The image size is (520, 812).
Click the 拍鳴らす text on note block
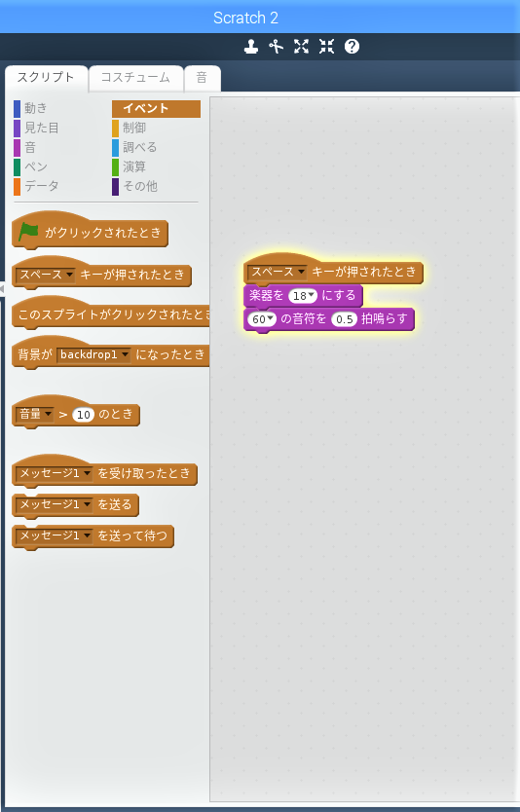(385, 319)
